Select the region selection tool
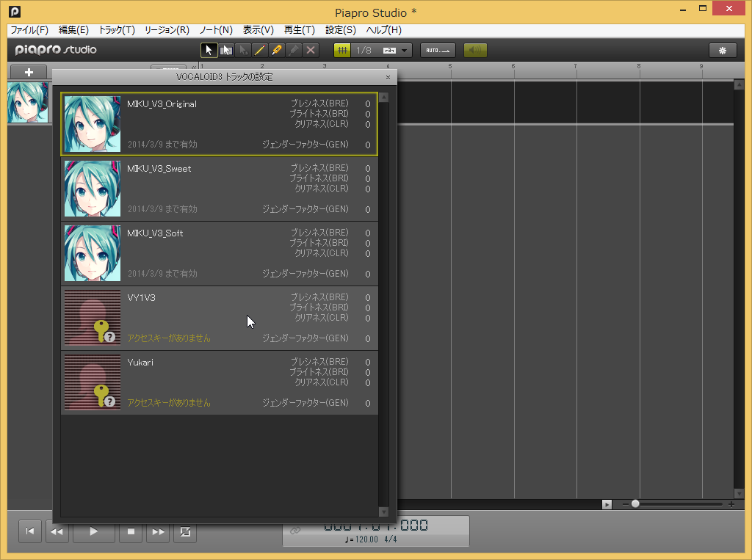 [226, 50]
